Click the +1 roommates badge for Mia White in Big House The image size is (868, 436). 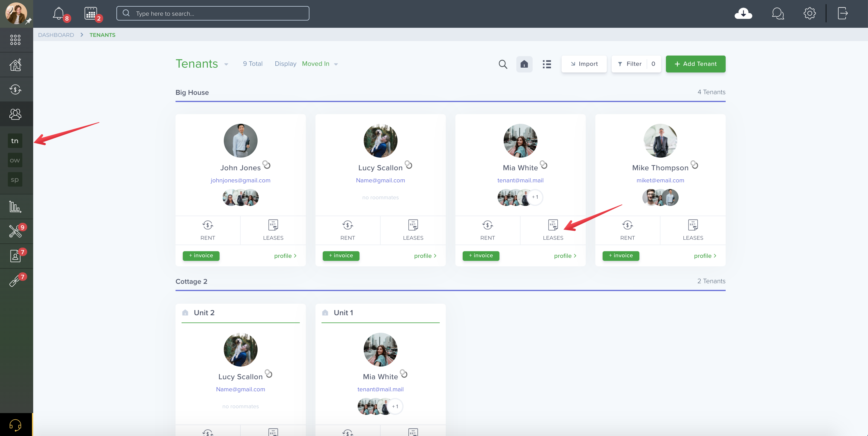click(535, 197)
